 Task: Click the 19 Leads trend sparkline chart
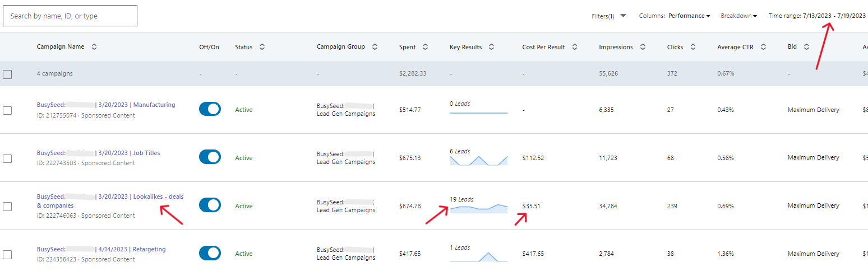point(478,209)
